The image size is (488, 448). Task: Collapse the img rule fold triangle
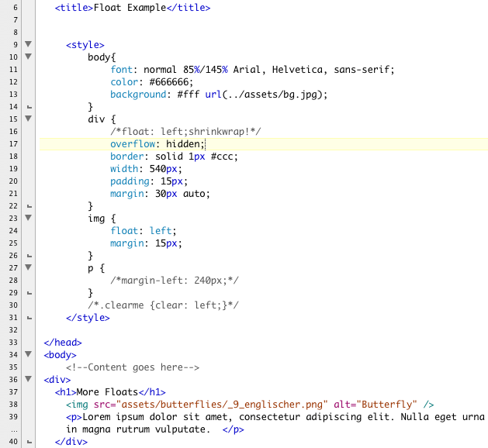[x=29, y=219]
